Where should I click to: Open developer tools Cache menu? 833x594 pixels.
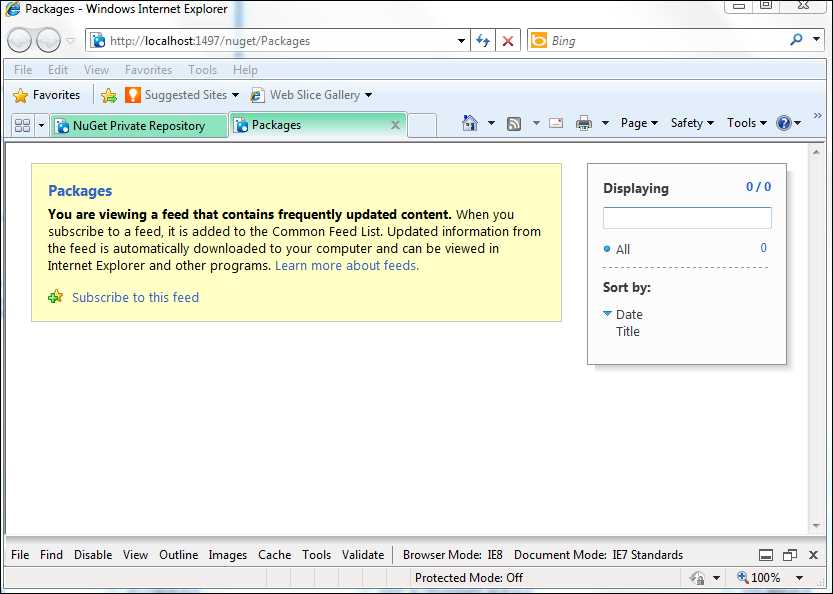[274, 555]
